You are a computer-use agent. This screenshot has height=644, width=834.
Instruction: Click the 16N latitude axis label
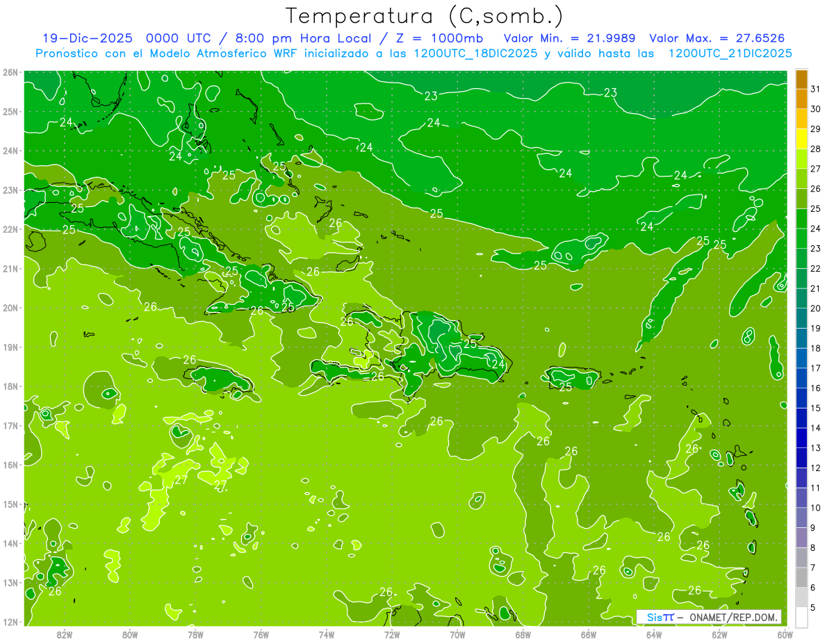pyautogui.click(x=11, y=465)
